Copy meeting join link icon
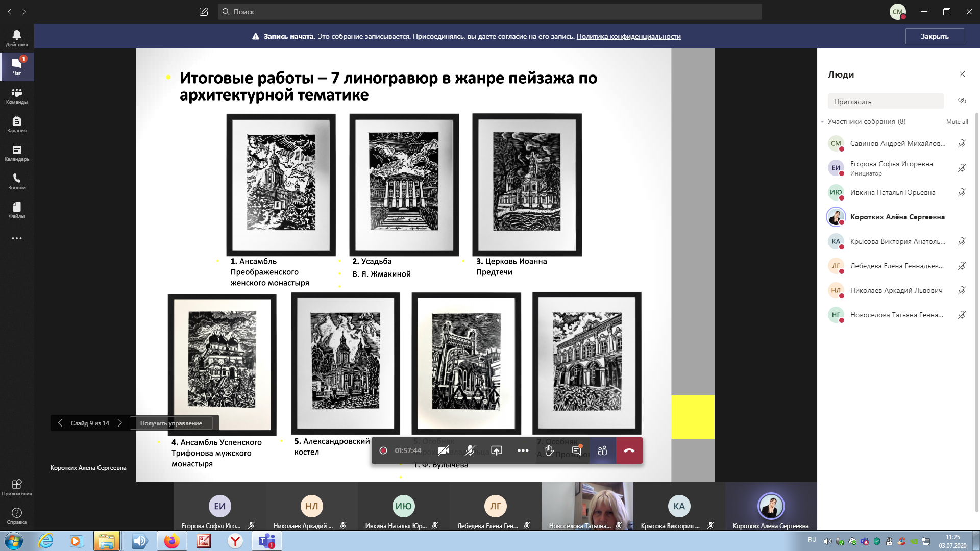The height and width of the screenshot is (551, 980). pyautogui.click(x=962, y=101)
